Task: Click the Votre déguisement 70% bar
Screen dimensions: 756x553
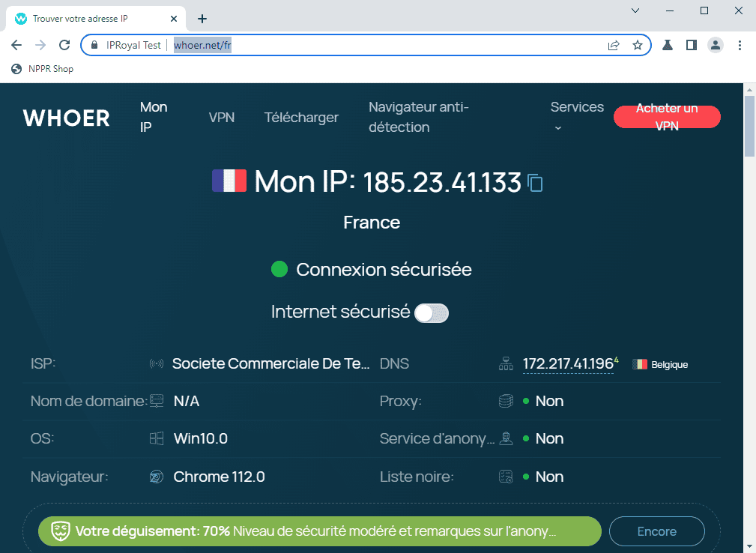Action: [x=320, y=531]
